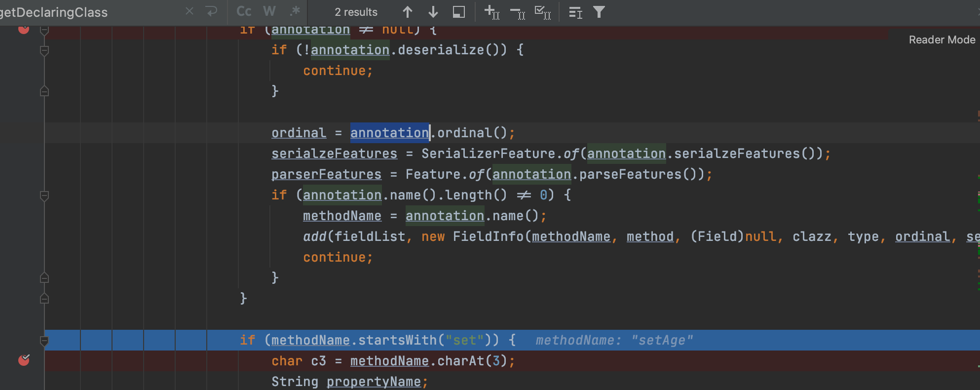The width and height of the screenshot is (980, 390).
Task: Click 'clazz' argument in FieldInfo call
Action: (812, 236)
